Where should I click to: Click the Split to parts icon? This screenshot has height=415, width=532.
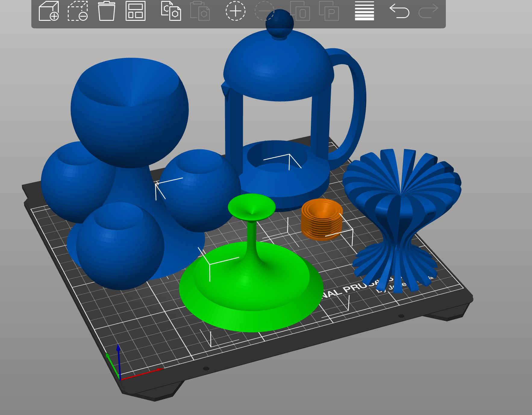[x=329, y=11]
